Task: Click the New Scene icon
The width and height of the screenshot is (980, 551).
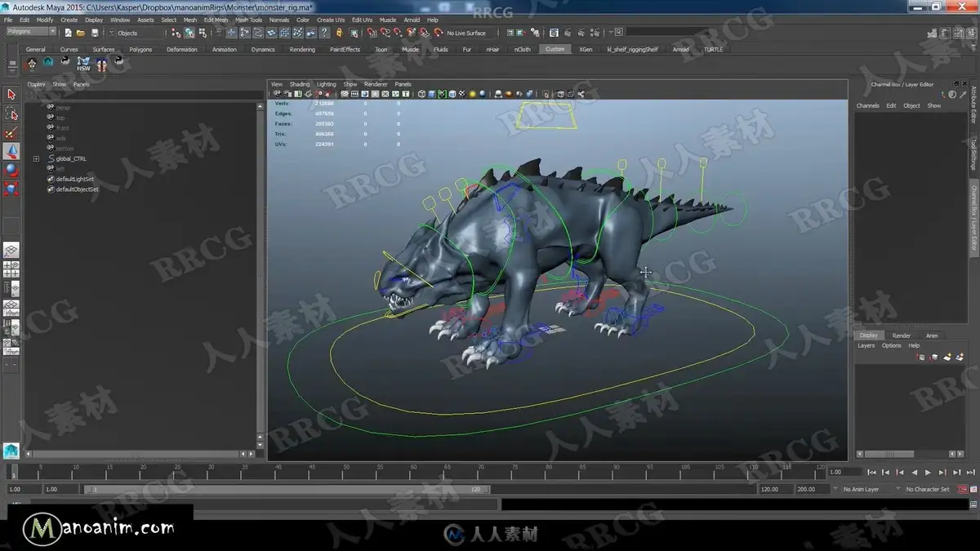Action: pos(67,33)
